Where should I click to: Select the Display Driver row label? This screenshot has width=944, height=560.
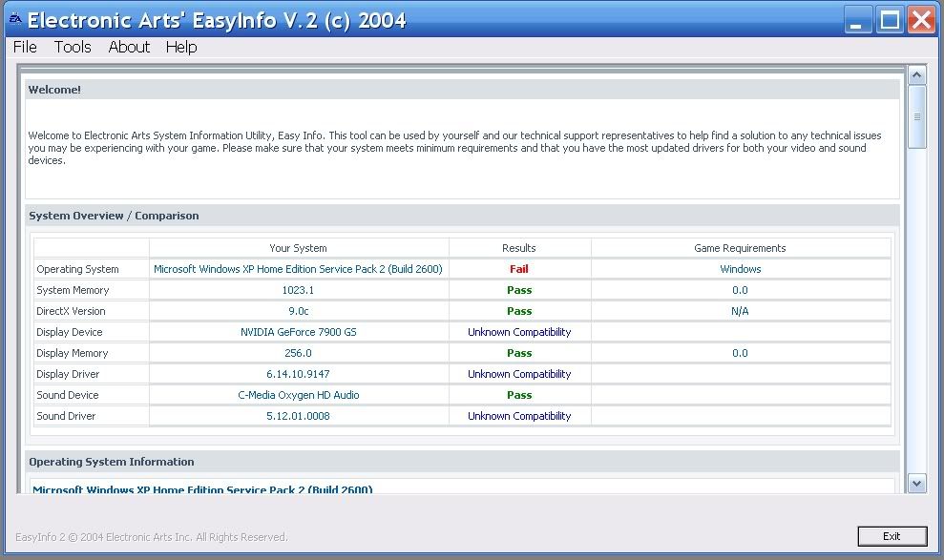(x=68, y=374)
